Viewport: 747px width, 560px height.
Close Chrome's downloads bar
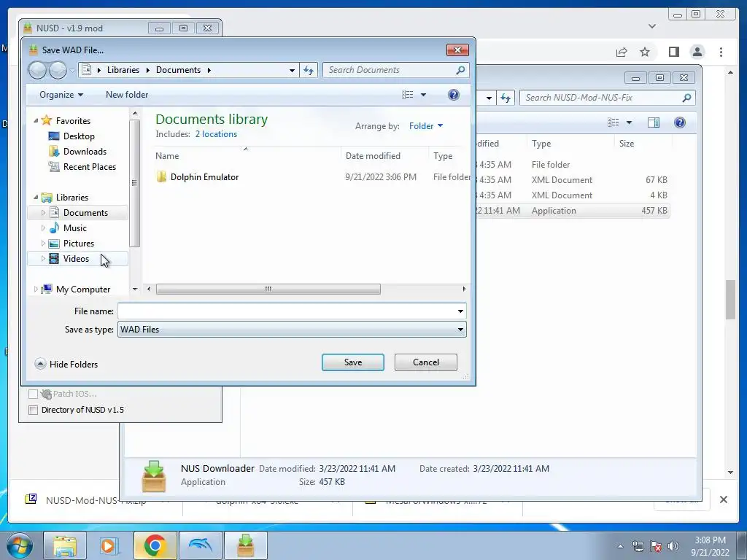click(x=723, y=499)
